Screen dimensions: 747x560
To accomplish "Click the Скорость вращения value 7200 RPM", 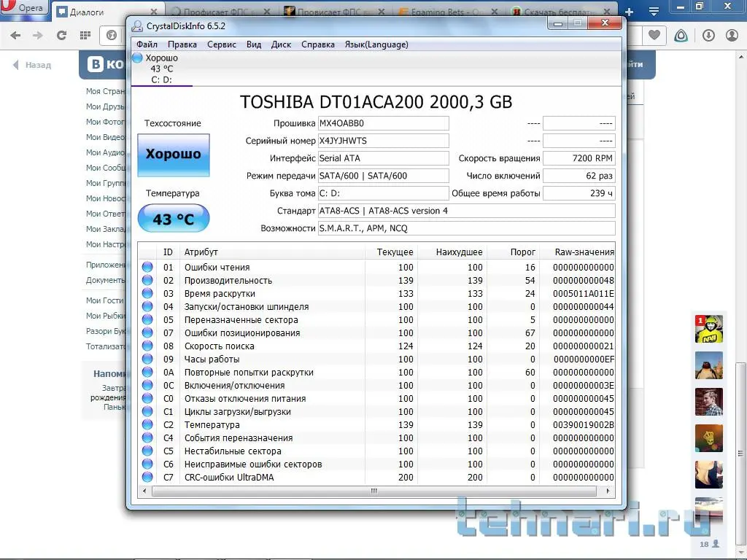I will (579, 158).
